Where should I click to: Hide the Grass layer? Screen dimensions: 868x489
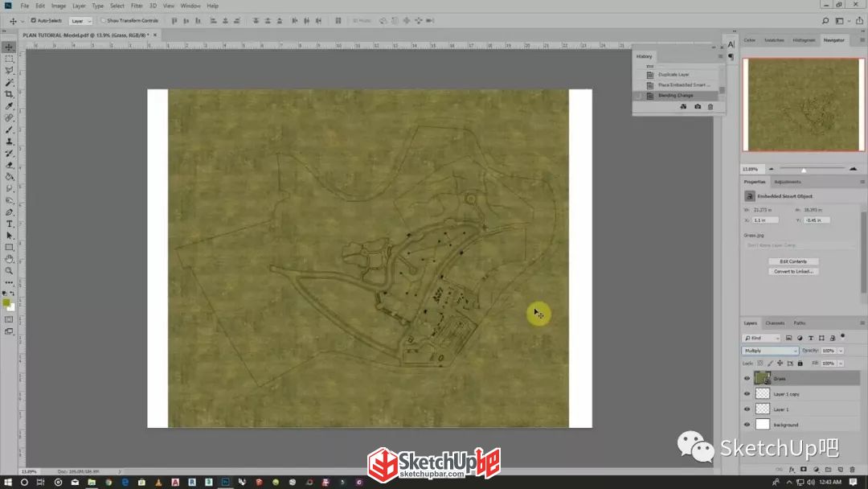pos(747,378)
